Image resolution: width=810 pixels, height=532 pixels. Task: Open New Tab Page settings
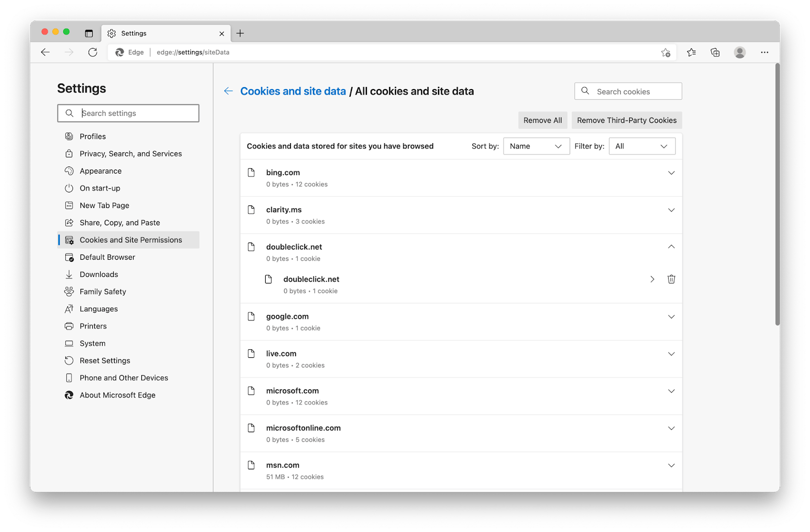129,205
